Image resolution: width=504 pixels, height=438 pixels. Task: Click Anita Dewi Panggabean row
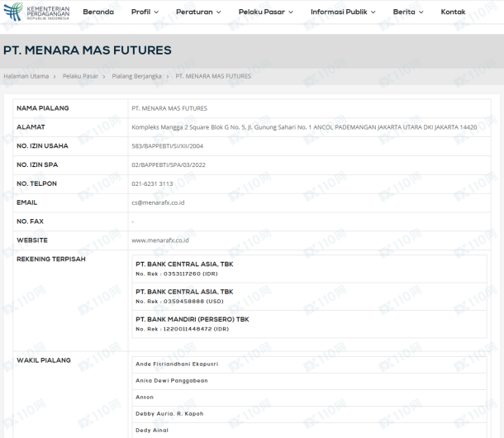[309, 382]
